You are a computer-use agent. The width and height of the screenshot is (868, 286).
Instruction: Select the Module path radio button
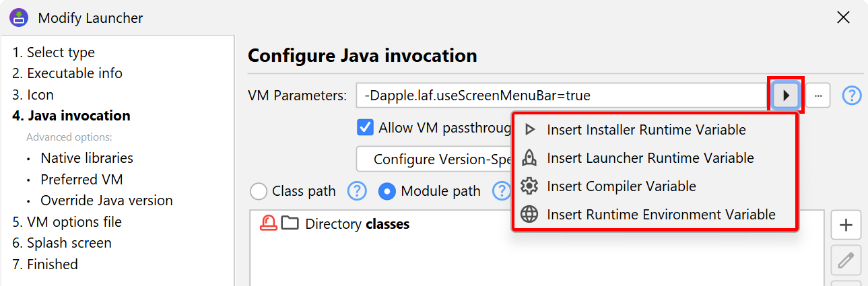coord(387,192)
